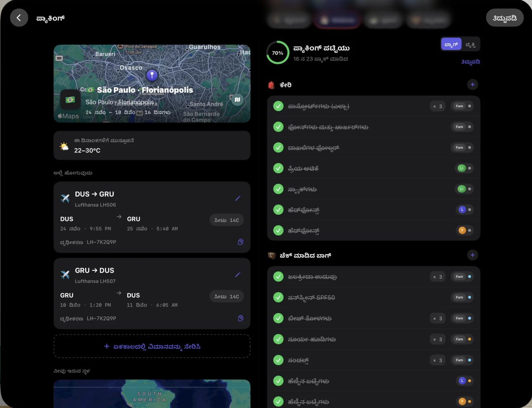This screenshot has width=532, height=408.
Task: Open the map button on São Paulo card
Action: [x=237, y=99]
